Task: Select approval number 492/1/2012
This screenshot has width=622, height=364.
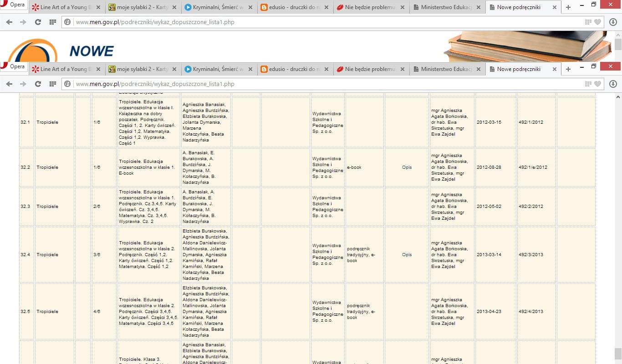Action: point(530,122)
